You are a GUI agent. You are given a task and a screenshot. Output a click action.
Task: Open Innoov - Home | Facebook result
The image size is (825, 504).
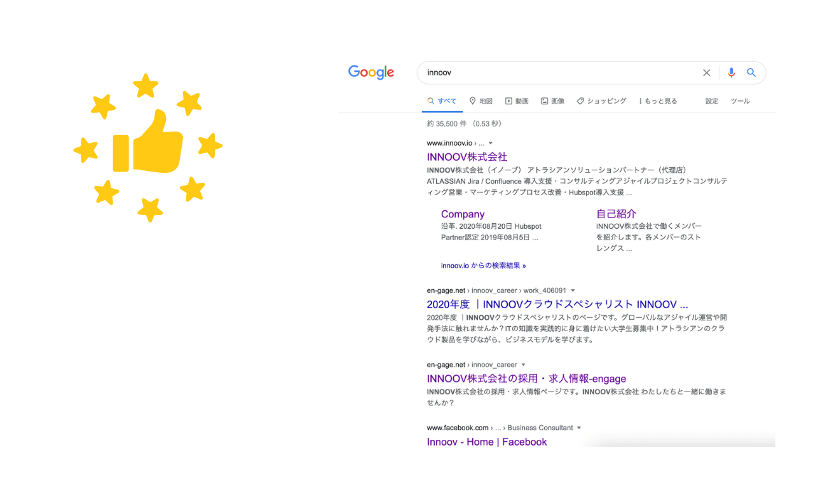point(487,442)
